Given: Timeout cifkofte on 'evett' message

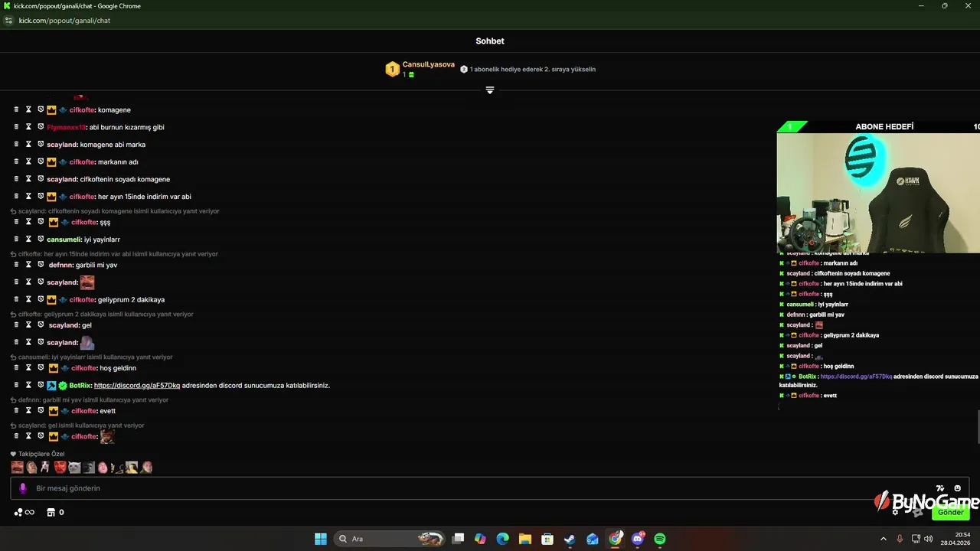Looking at the screenshot, I should coord(28,411).
